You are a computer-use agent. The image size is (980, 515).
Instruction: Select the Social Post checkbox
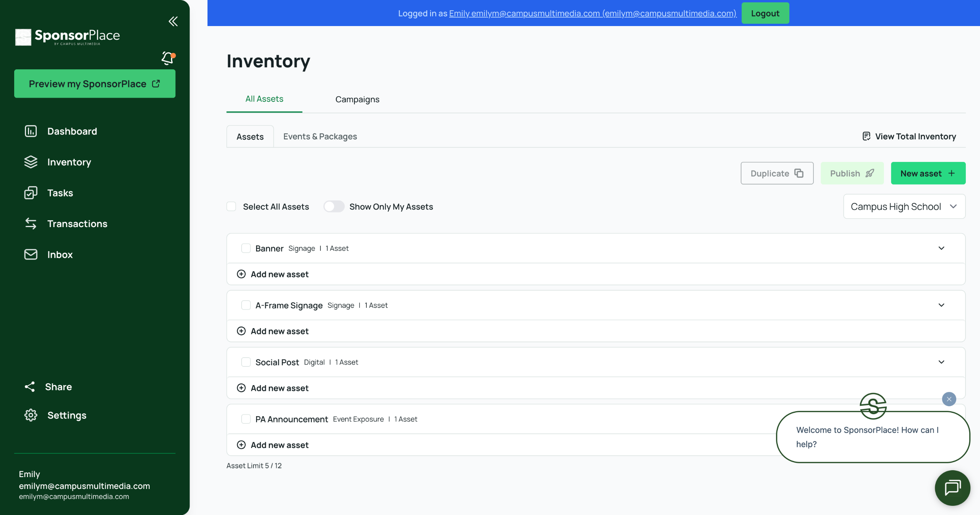[x=246, y=362]
